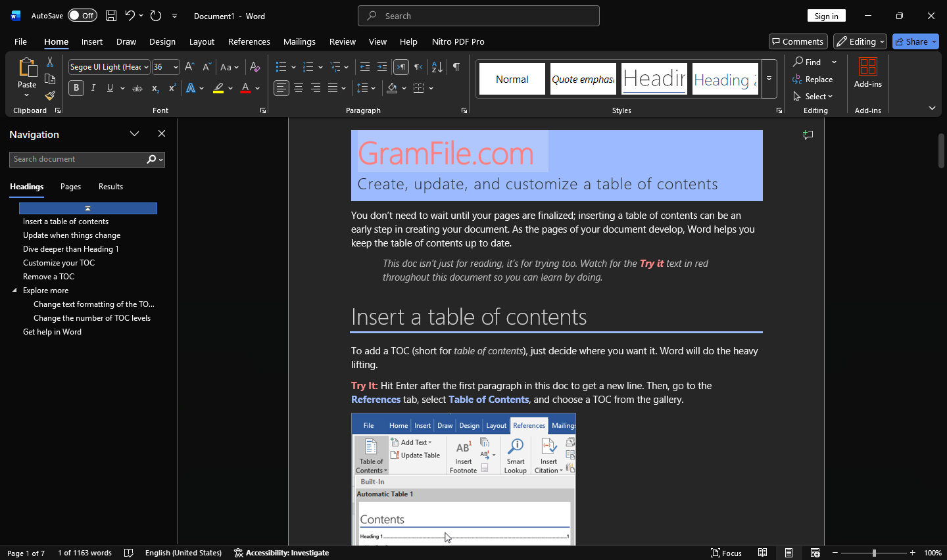Open the font size dropdown

tap(176, 67)
